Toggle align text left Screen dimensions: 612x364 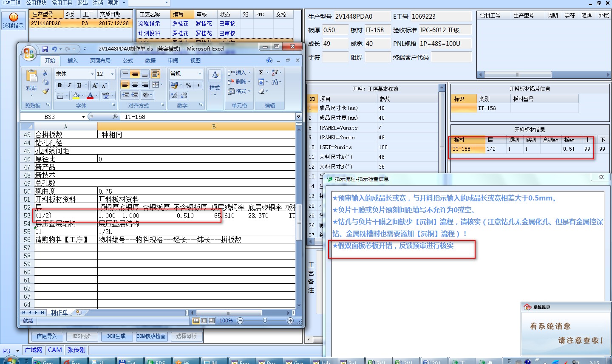point(125,85)
